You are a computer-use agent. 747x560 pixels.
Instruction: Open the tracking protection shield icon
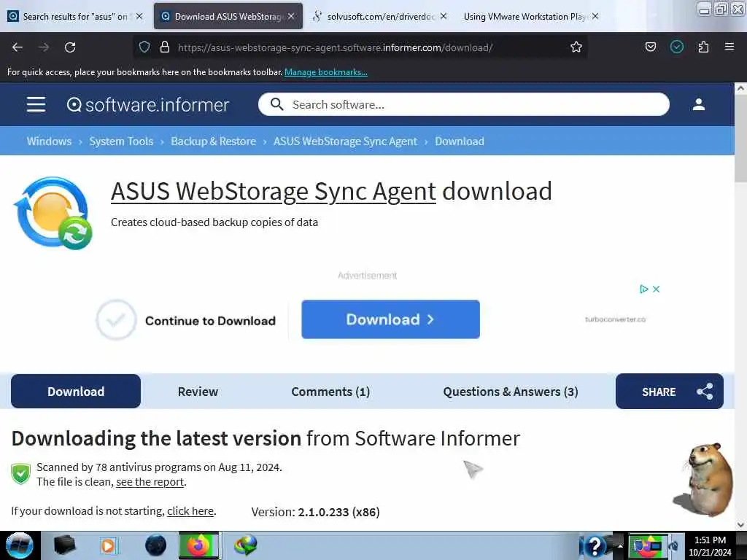point(144,47)
